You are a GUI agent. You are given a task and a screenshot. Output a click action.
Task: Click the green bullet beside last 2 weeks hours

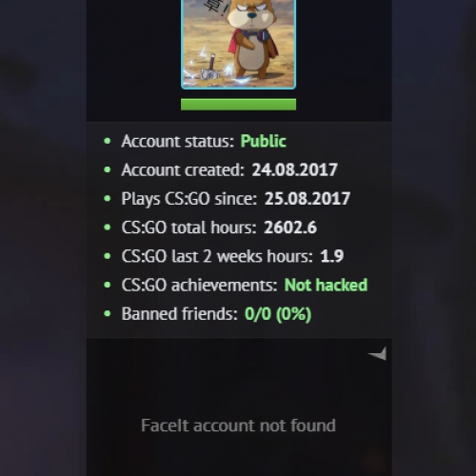pos(108,256)
